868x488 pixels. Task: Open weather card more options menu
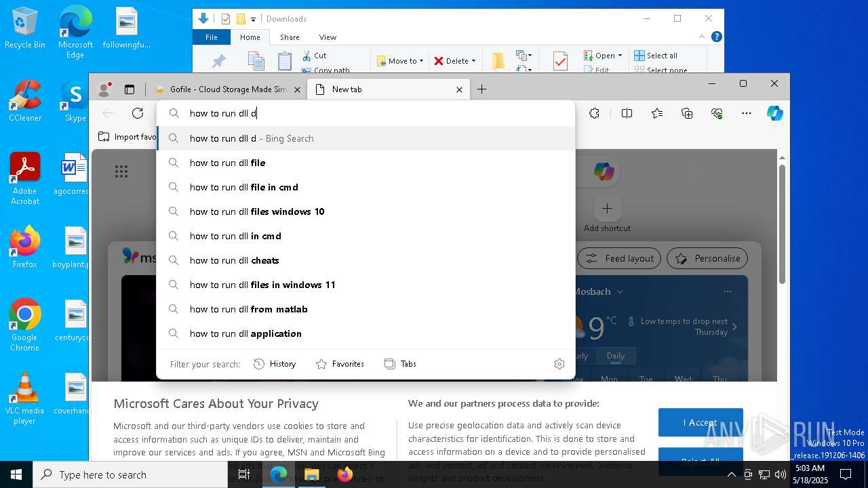click(x=728, y=291)
